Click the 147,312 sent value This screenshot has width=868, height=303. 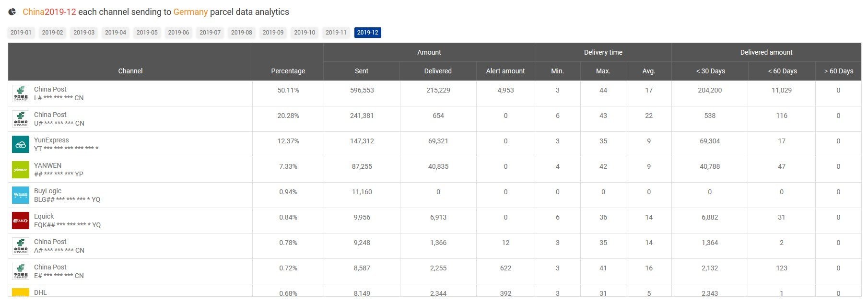point(362,141)
